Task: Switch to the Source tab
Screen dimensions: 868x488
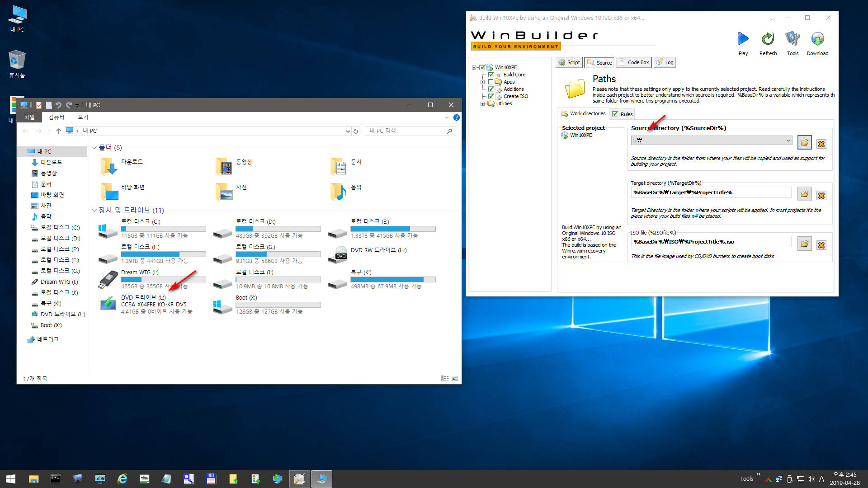Action: point(599,62)
